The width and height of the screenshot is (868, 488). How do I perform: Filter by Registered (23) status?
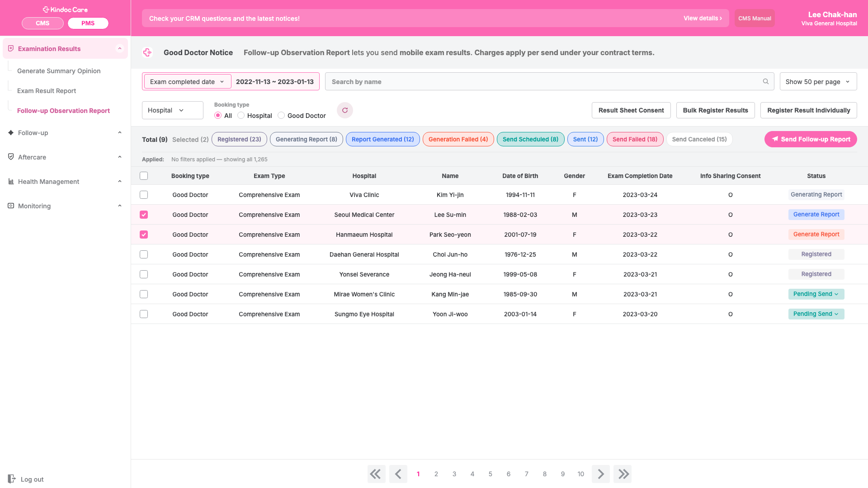coord(239,139)
